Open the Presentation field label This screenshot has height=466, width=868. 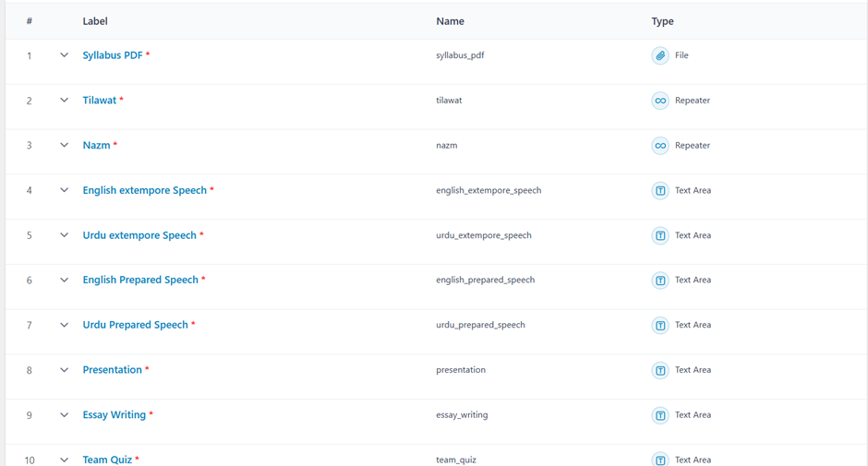(112, 370)
